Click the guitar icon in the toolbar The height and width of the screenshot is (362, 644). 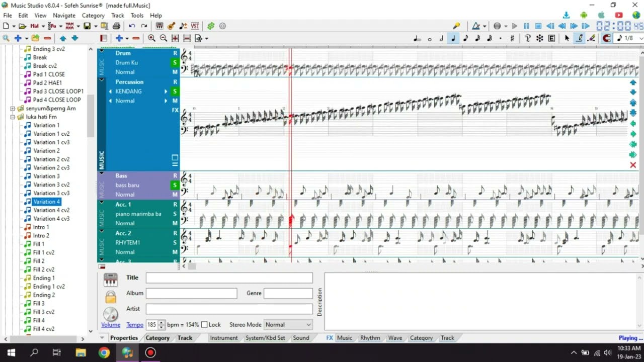[x=172, y=26]
